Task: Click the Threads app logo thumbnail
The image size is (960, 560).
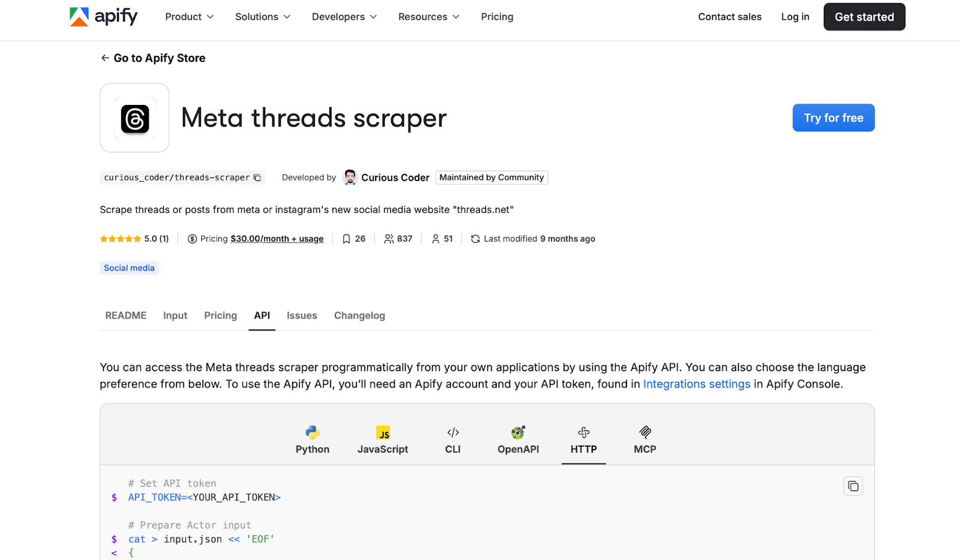Action: click(134, 118)
